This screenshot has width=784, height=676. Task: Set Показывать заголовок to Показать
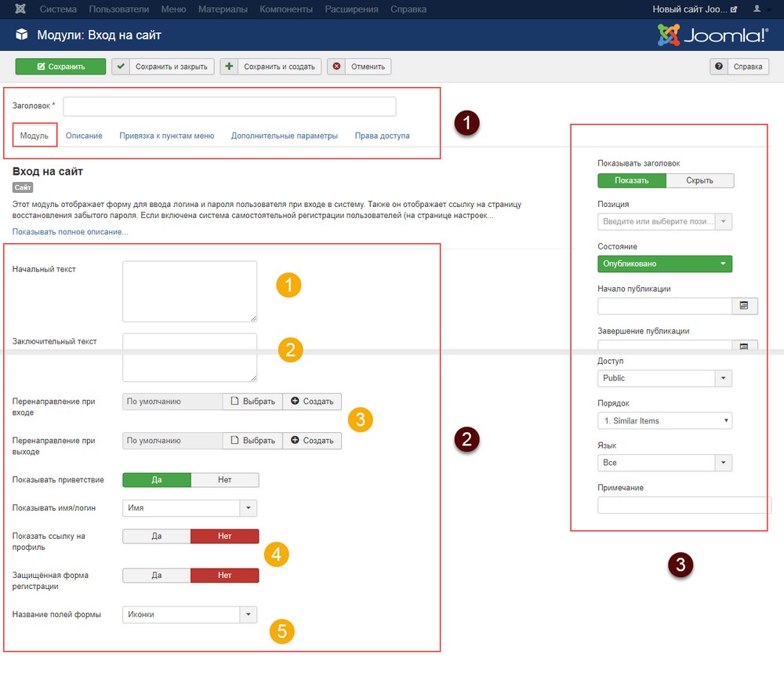(631, 180)
